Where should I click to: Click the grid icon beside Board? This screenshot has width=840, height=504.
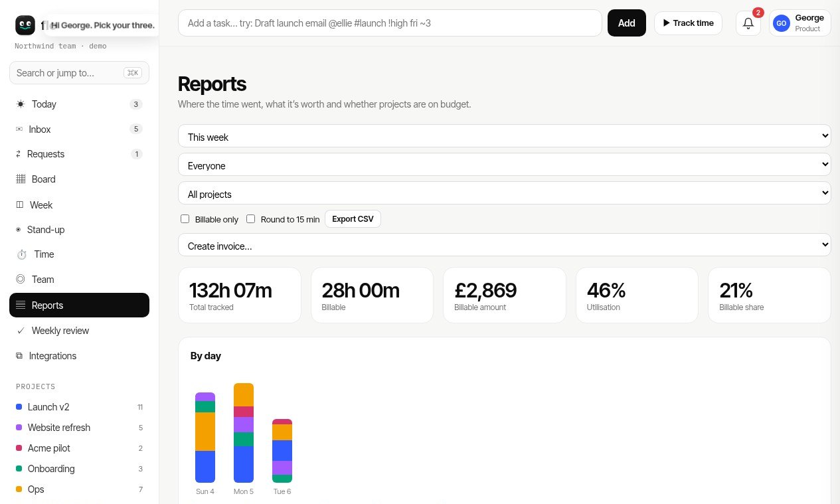[x=21, y=179]
